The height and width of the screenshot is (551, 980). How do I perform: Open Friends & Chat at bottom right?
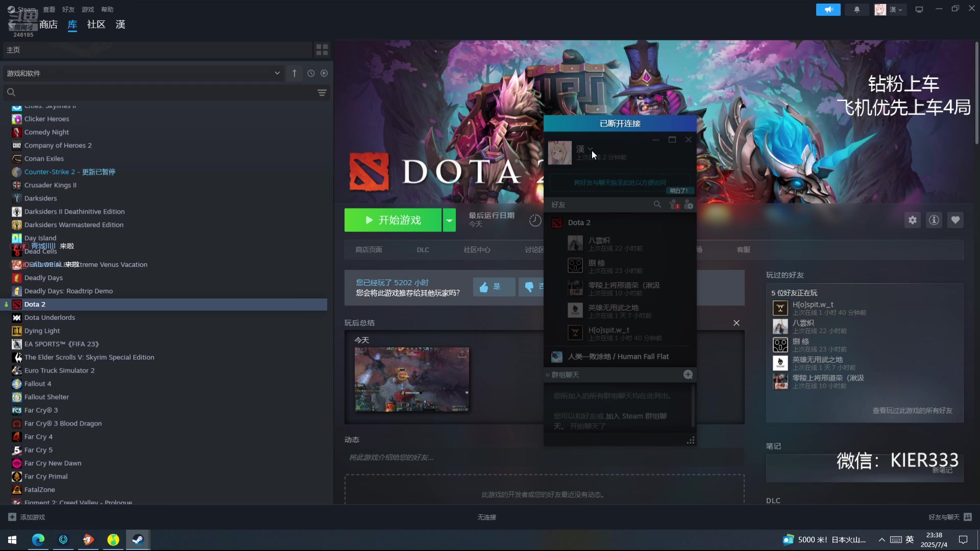coord(950,517)
